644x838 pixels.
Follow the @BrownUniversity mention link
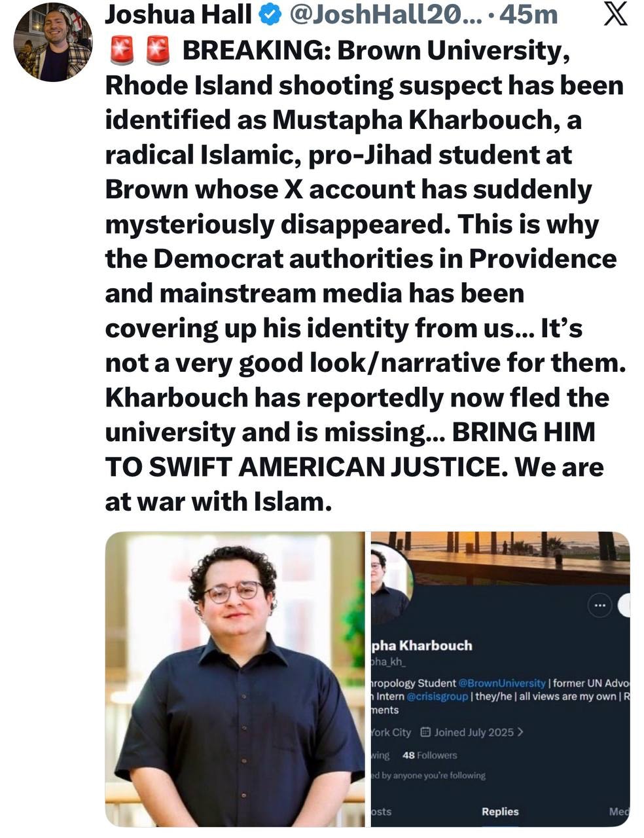502,683
